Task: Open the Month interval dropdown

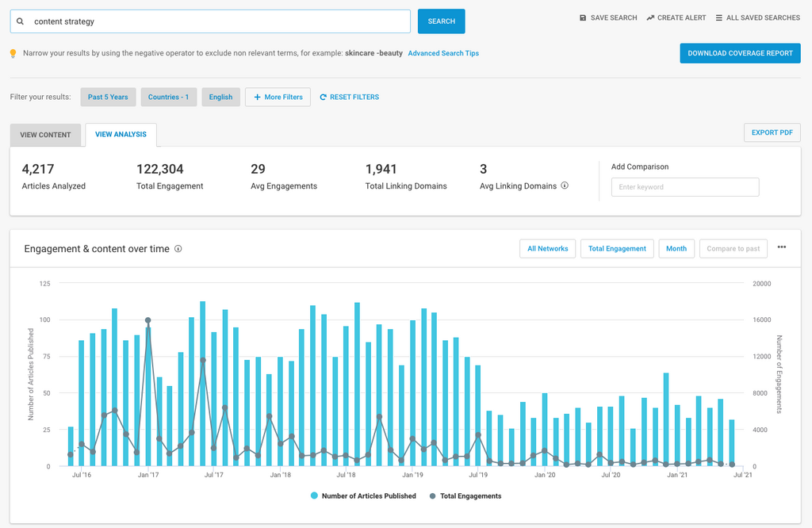Action: click(676, 249)
